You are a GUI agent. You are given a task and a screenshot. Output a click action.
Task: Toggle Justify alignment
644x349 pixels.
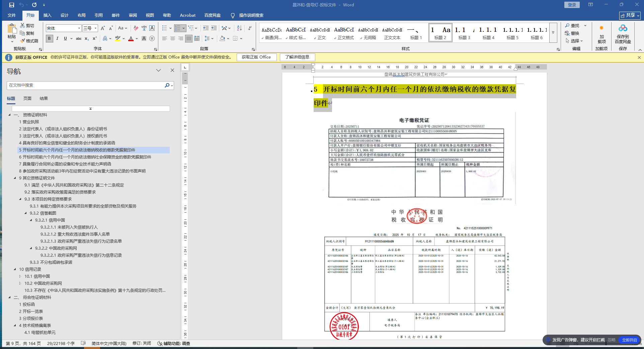[189, 38]
